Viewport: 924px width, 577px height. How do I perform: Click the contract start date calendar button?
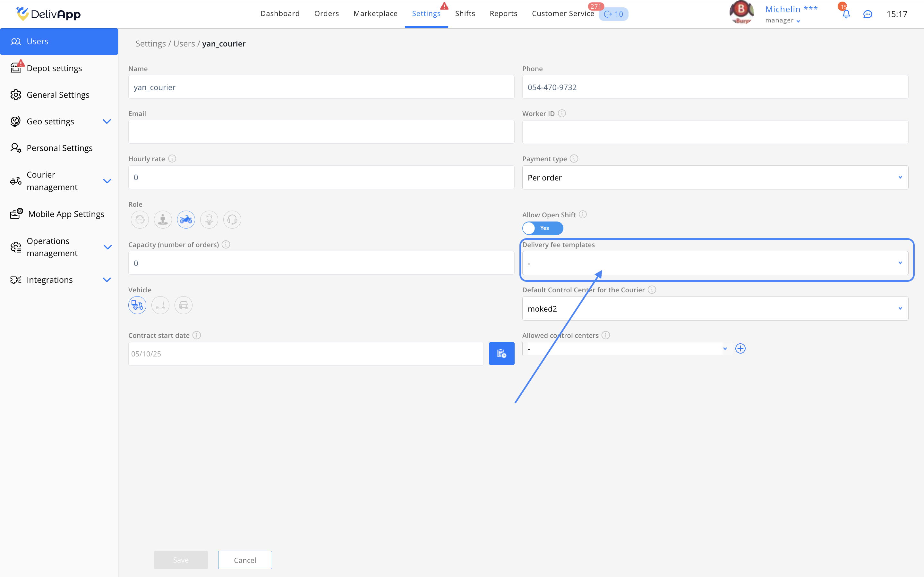pyautogui.click(x=501, y=353)
